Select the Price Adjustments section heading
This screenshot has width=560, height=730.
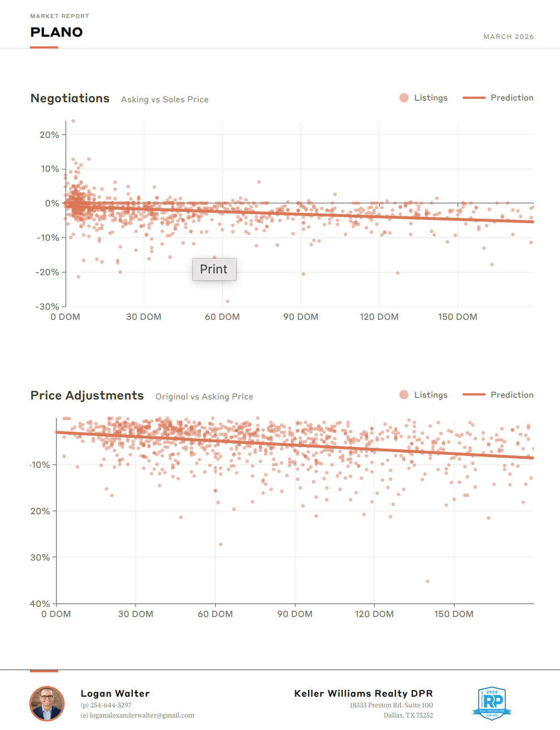(87, 396)
